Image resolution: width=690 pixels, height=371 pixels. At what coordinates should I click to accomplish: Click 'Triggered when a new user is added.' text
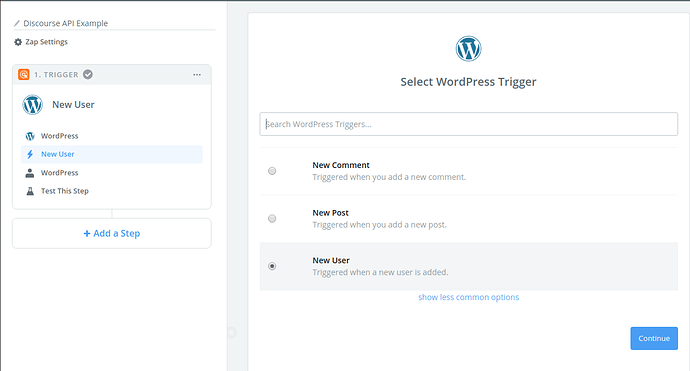[x=380, y=272]
